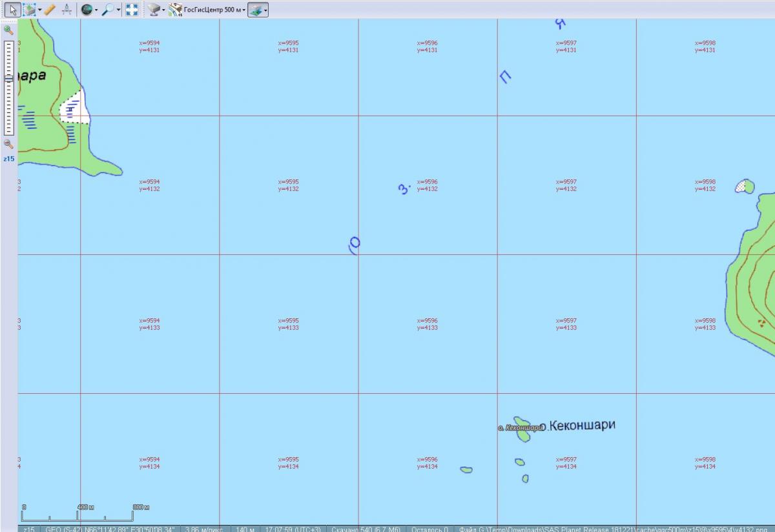The height and width of the screenshot is (532, 775).
Task: Click the GEO coordinates in status bar
Action: pos(110,529)
